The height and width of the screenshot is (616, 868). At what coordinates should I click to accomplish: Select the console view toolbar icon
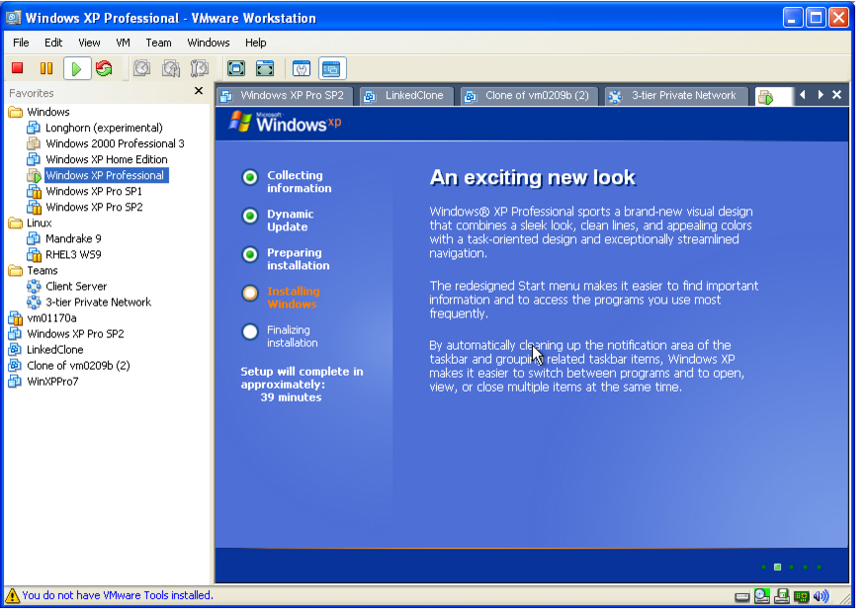coord(331,68)
